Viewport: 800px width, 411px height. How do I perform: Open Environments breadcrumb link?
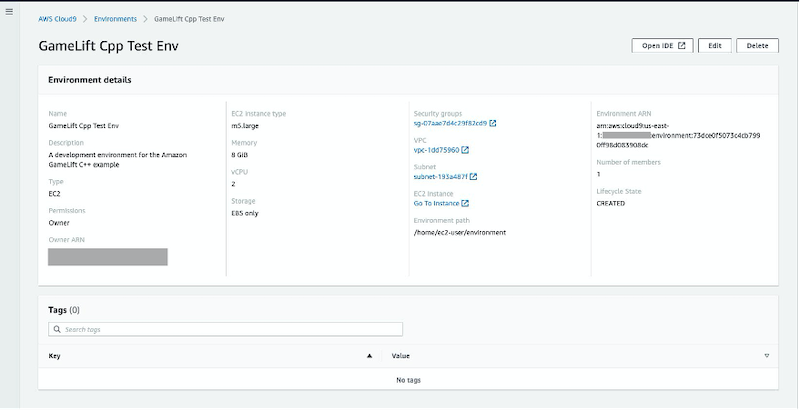[x=115, y=19]
